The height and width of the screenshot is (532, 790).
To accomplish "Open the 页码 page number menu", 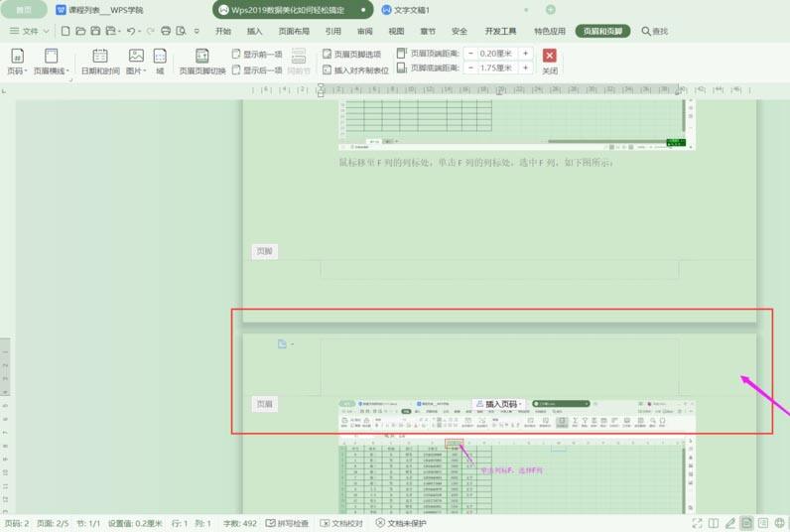I will tap(17, 62).
